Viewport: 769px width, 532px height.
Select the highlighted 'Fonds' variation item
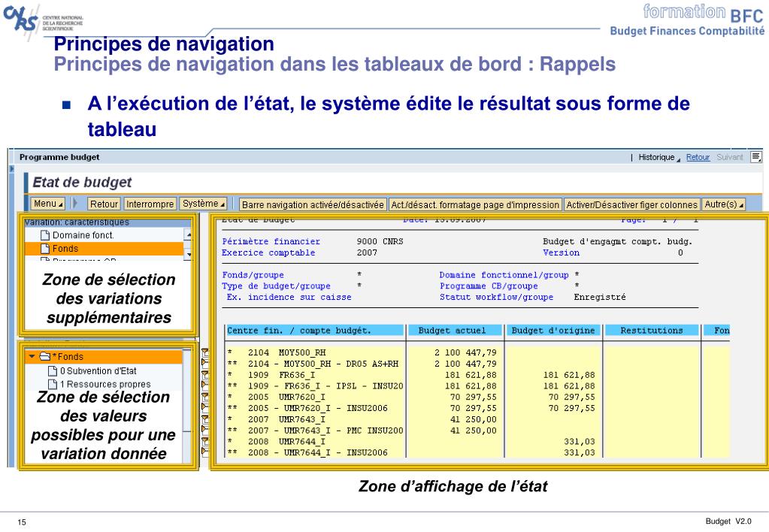pos(105,249)
